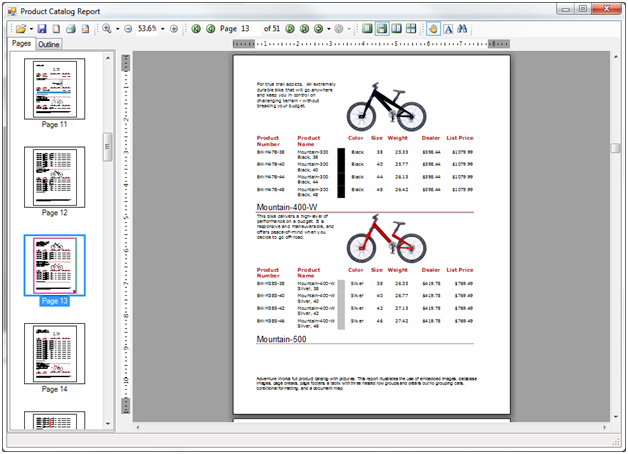Select the Page 12 thumbnail
628x454 pixels.
coord(54,177)
